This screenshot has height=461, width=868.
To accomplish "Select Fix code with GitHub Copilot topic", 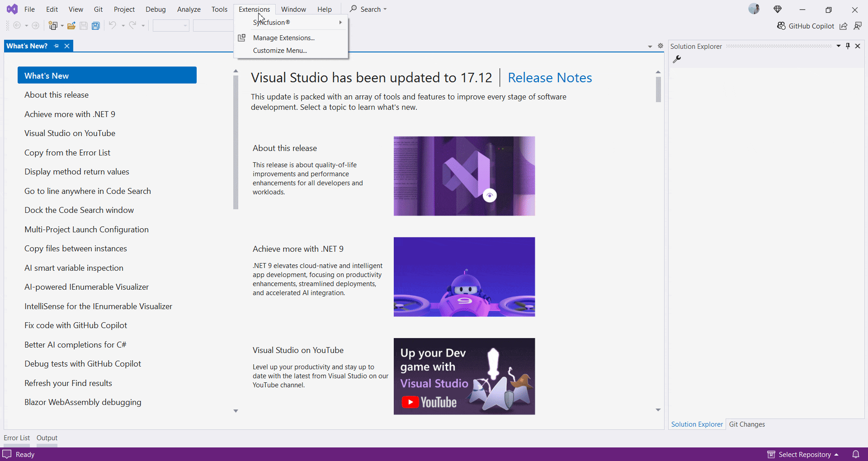I will (x=75, y=325).
